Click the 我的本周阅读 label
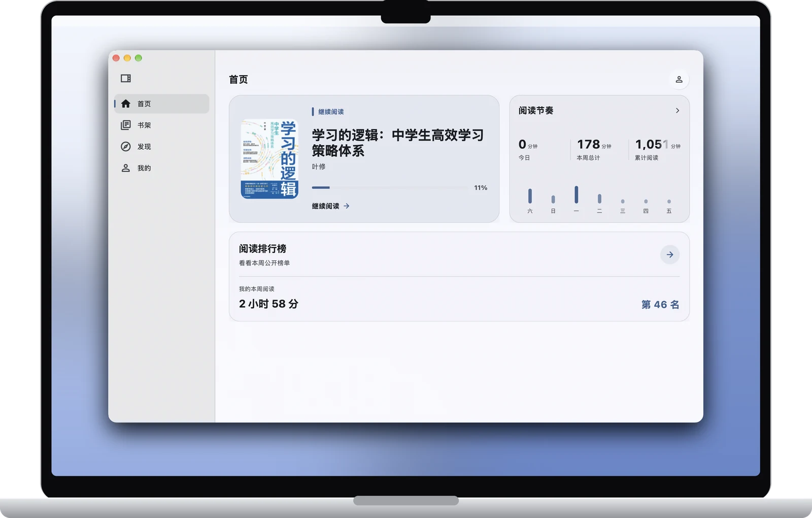Image resolution: width=812 pixels, height=518 pixels. click(256, 288)
